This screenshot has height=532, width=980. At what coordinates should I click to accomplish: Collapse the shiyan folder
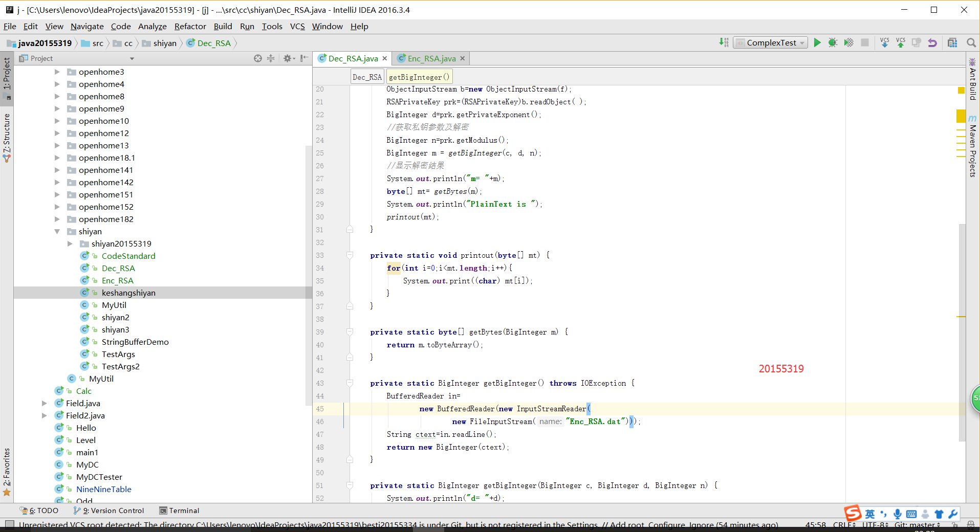point(57,231)
